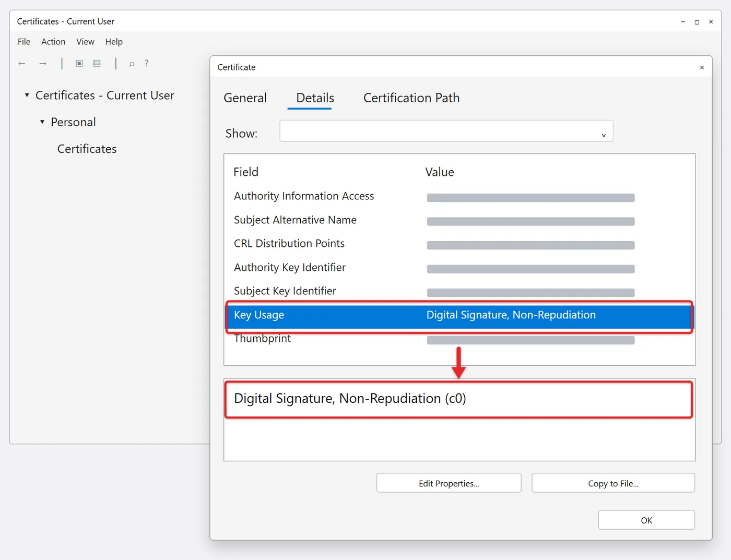Collapse the Personal tree node
The width and height of the screenshot is (731, 560).
(x=42, y=122)
